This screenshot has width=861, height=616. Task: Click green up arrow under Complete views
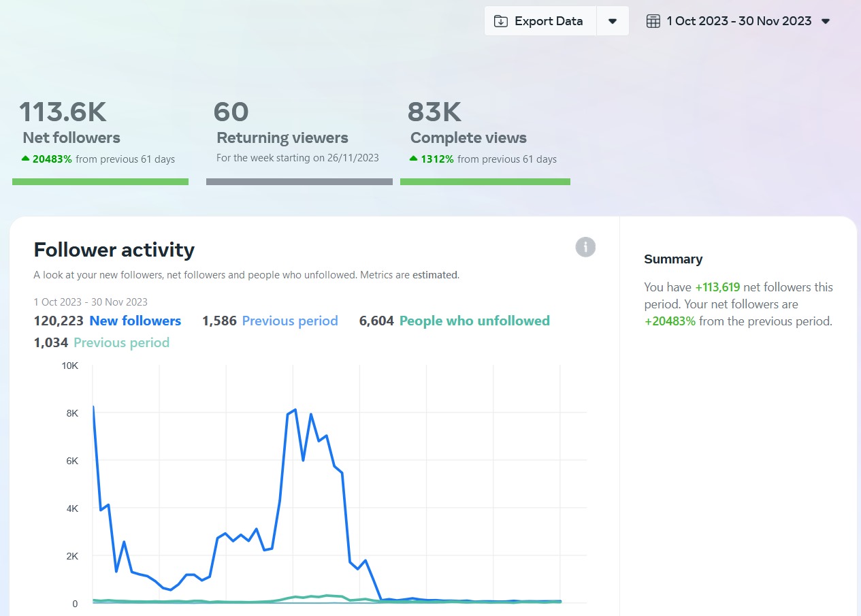click(x=414, y=159)
